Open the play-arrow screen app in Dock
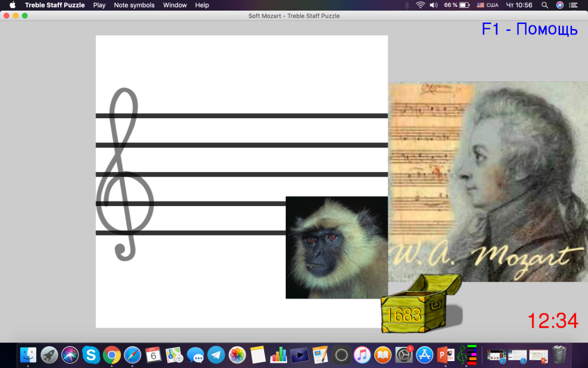 [299, 354]
